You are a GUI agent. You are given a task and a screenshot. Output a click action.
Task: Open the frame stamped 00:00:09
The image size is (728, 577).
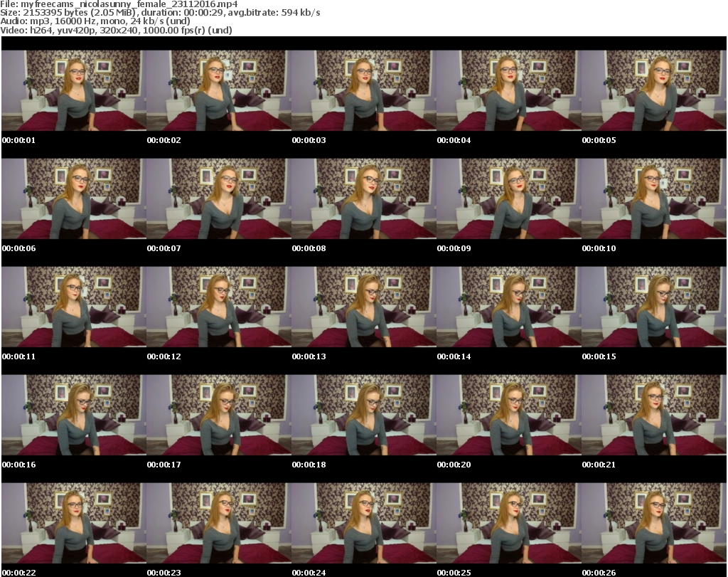pyautogui.click(x=509, y=198)
